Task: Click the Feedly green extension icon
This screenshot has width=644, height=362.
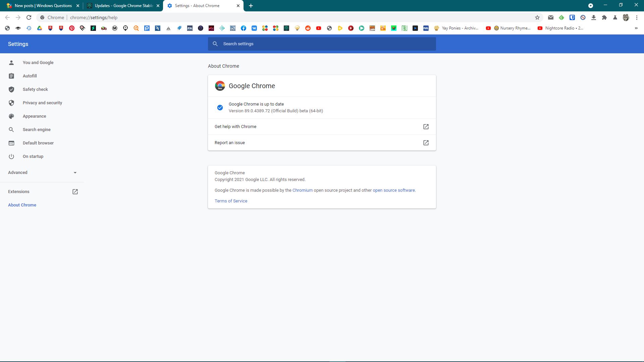Action: [561, 17]
